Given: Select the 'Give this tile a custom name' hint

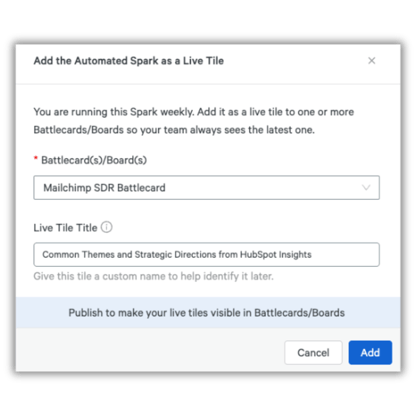Looking at the screenshot, I should (x=153, y=276).
